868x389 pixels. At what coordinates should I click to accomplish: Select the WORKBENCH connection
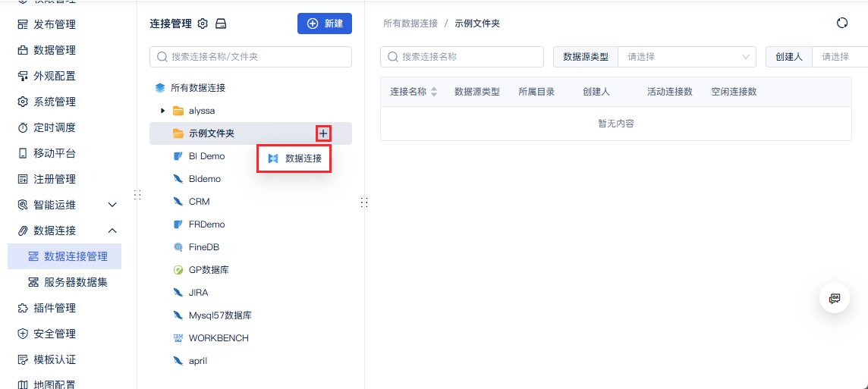click(x=219, y=338)
